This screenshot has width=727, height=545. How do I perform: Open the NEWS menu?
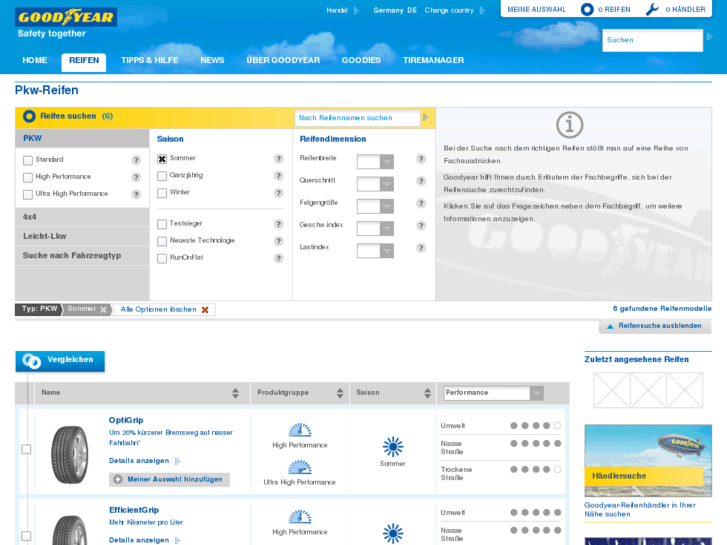(212, 60)
